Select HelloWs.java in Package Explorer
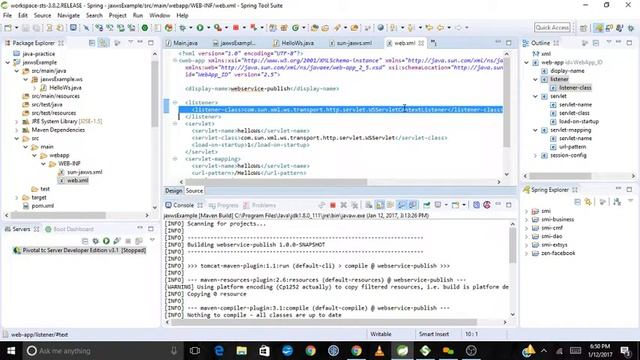The height and width of the screenshot is (360, 640). [x=61, y=88]
